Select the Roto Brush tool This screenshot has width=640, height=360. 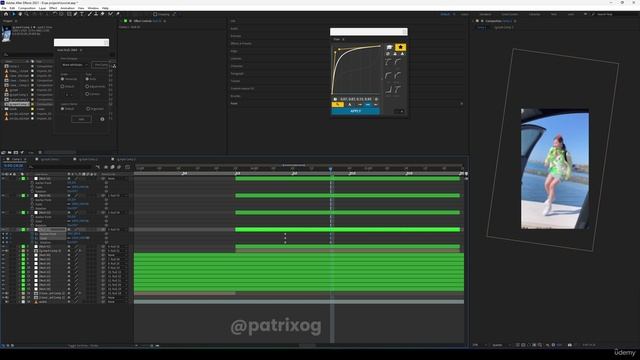(x=110, y=14)
